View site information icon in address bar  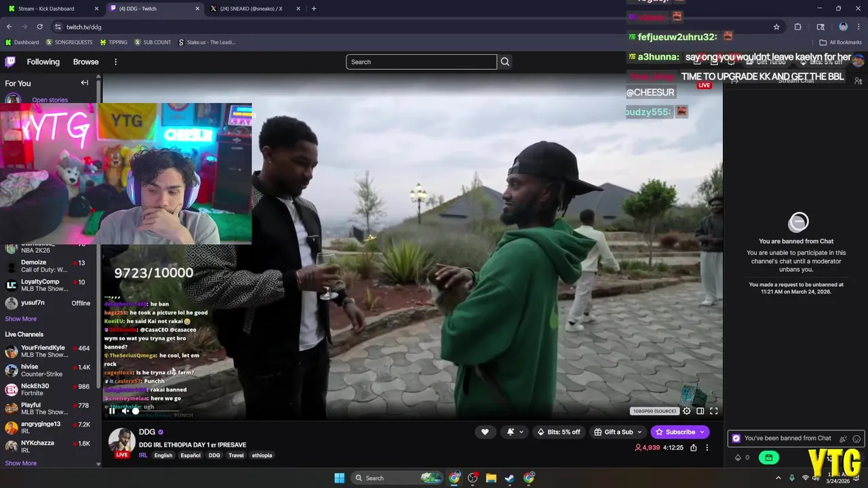(58, 26)
